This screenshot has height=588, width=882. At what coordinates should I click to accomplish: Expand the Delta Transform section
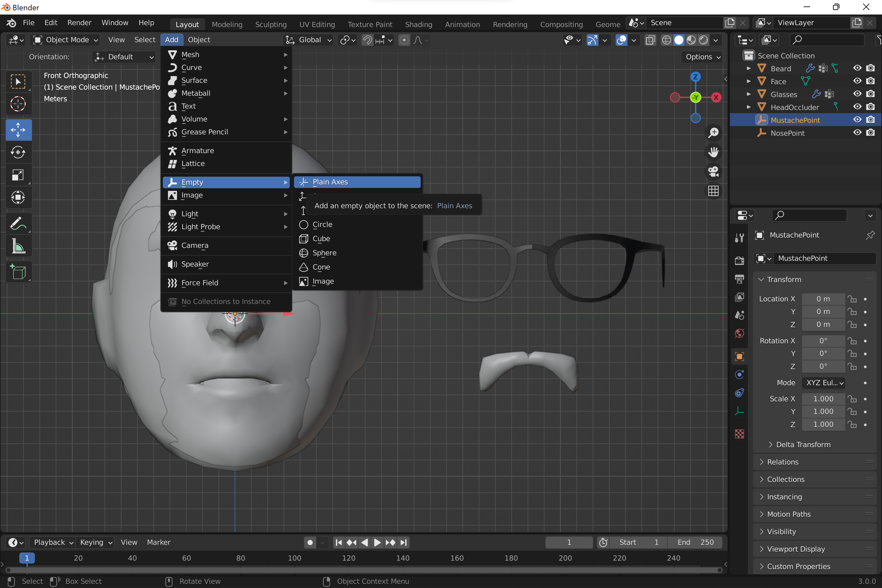click(802, 444)
